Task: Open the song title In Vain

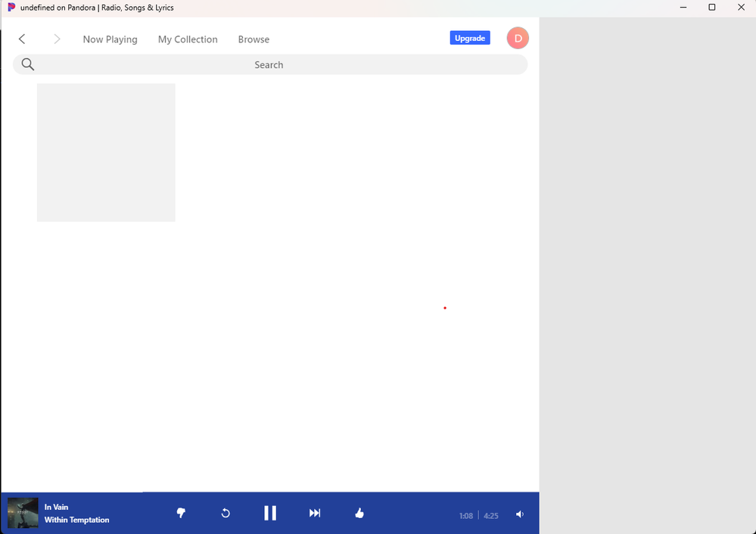Action: pos(56,507)
